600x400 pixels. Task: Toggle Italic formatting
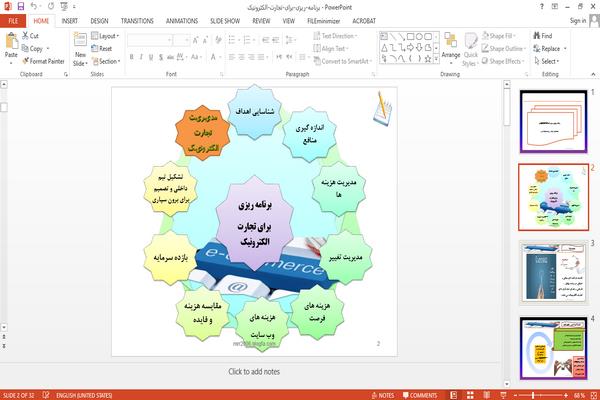click(x=141, y=57)
